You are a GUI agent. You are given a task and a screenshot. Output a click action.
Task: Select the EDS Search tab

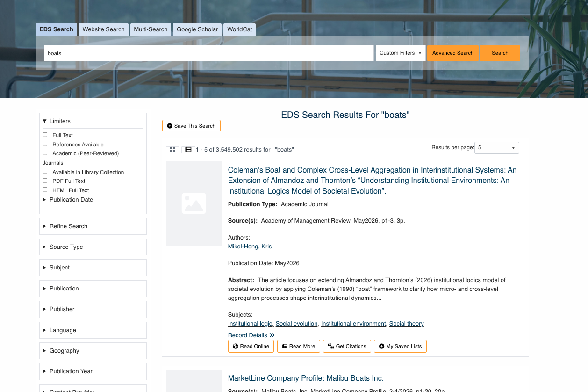click(x=56, y=29)
